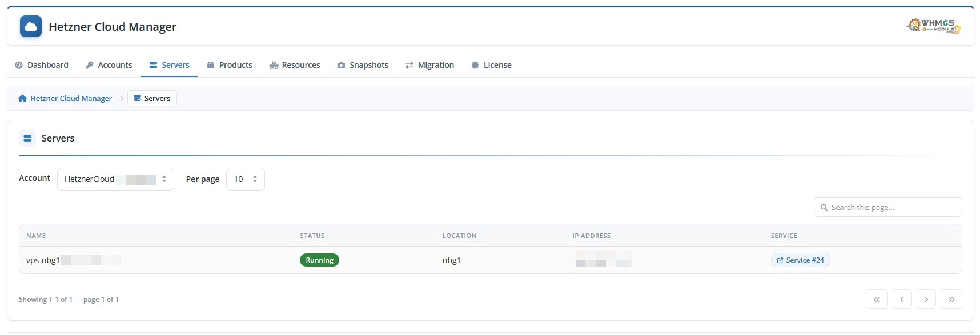Click the SERVICE column header
Viewport: 980px width, 335px height.
click(784, 236)
